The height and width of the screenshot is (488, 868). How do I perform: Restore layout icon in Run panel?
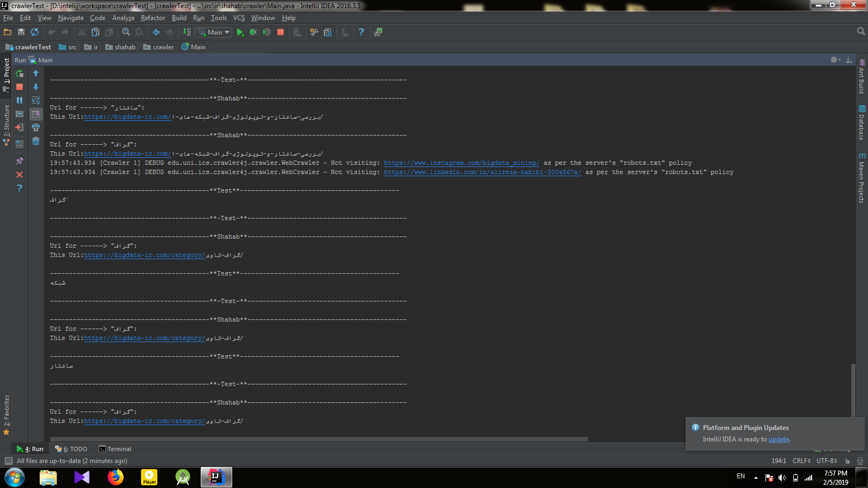[x=20, y=144]
